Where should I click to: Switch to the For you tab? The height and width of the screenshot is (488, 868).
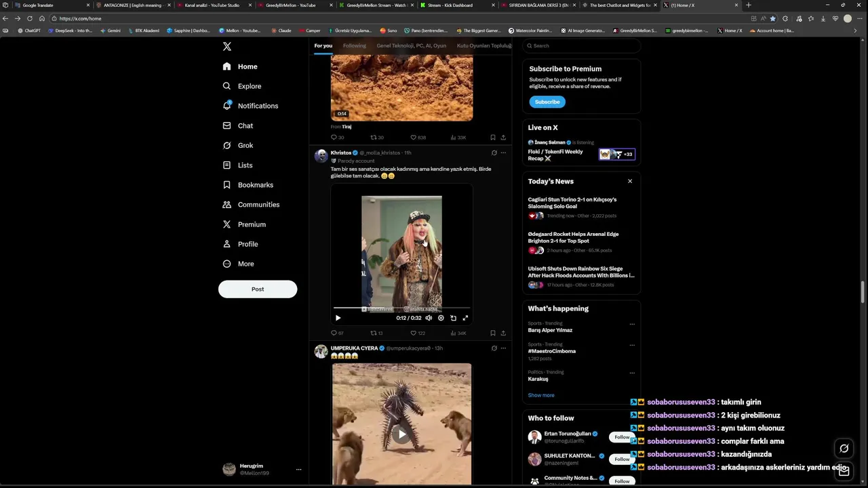[323, 45]
